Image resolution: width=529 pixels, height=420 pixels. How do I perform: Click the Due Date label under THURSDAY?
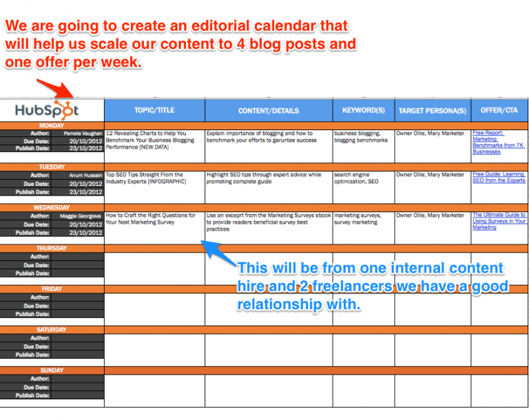point(37,265)
